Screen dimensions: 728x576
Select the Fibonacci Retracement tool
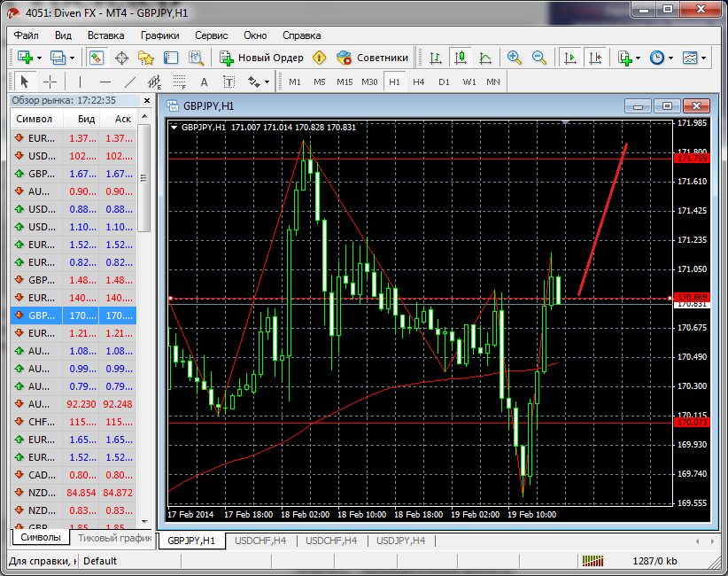coord(180,82)
